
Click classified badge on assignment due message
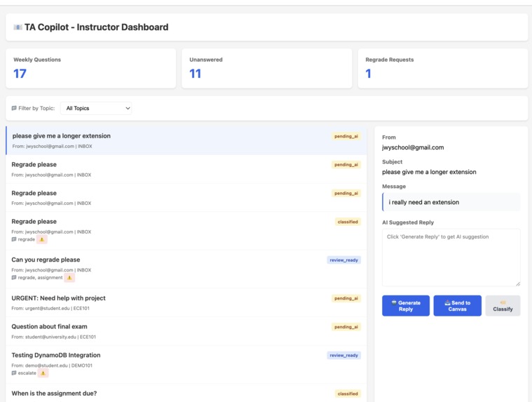(348, 394)
